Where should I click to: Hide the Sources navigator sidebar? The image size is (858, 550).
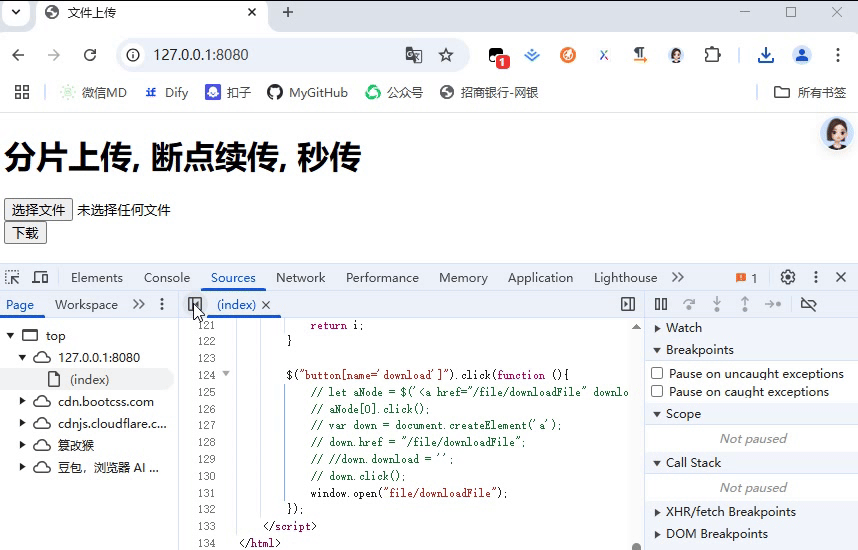tap(195, 304)
